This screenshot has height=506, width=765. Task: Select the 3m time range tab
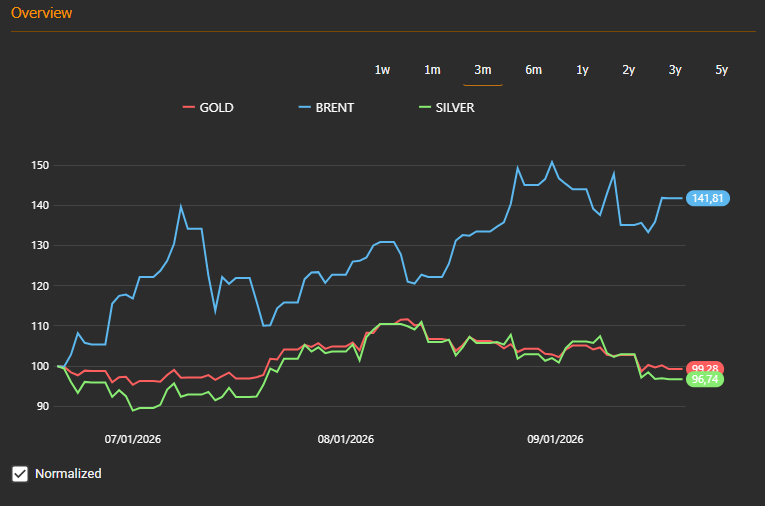pos(483,70)
